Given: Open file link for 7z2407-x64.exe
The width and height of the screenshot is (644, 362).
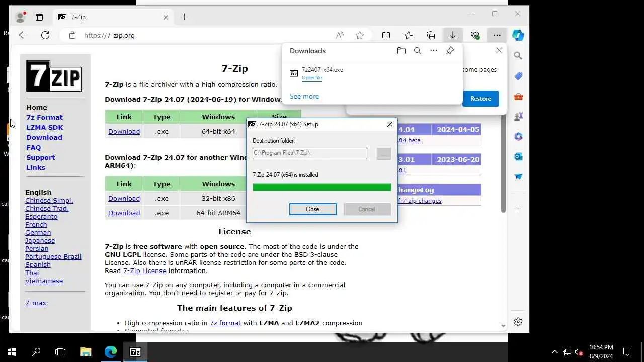Looking at the screenshot, I should pyautogui.click(x=312, y=78).
